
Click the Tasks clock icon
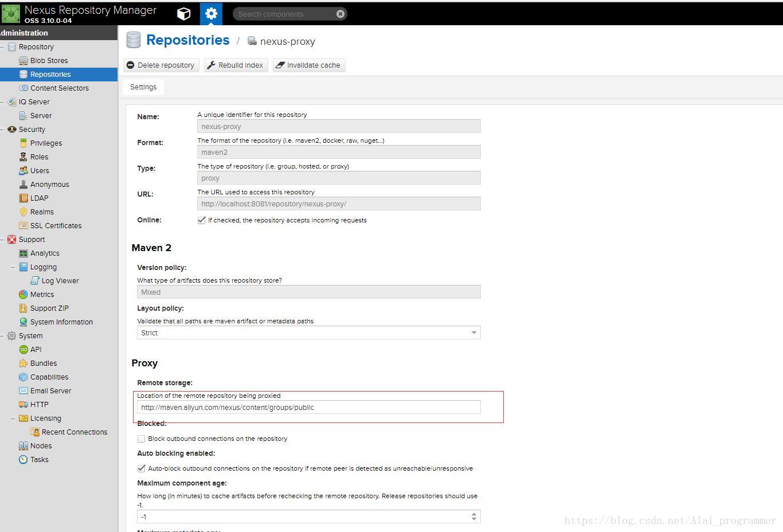point(23,459)
